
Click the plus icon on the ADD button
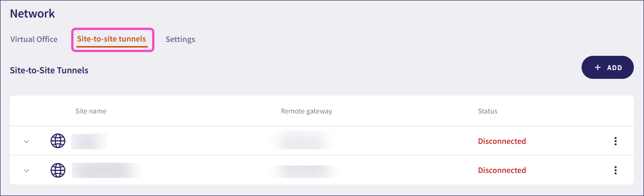coord(598,68)
